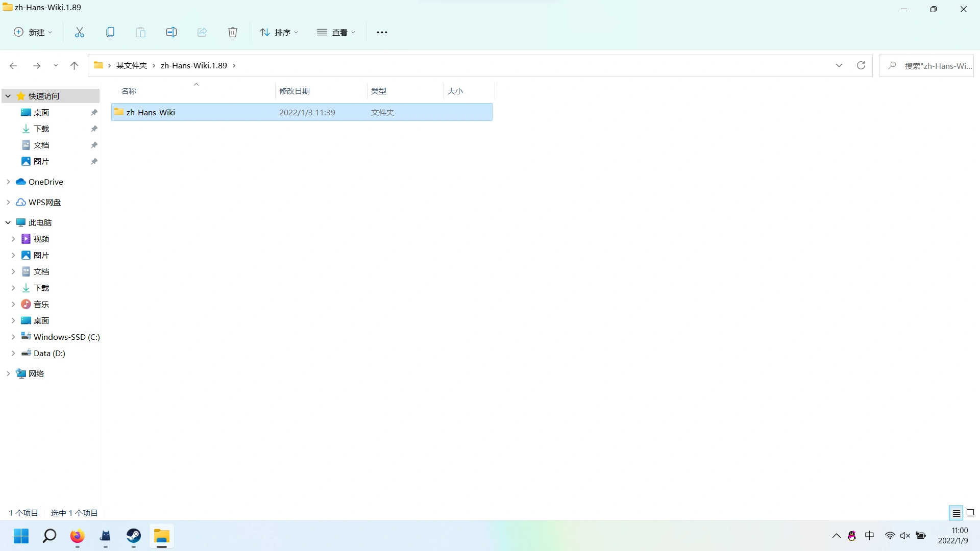
Task: Open Steam from the taskbar
Action: point(134,536)
